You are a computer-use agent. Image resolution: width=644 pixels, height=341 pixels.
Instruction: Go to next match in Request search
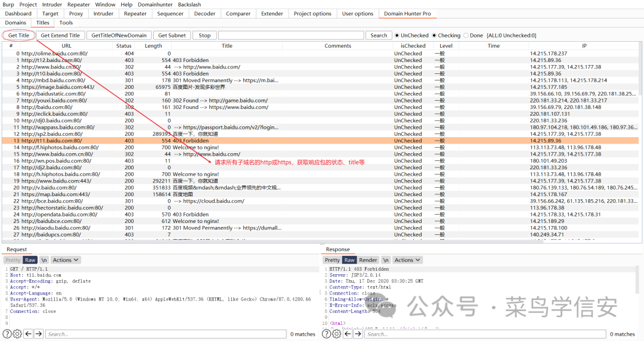39,334
